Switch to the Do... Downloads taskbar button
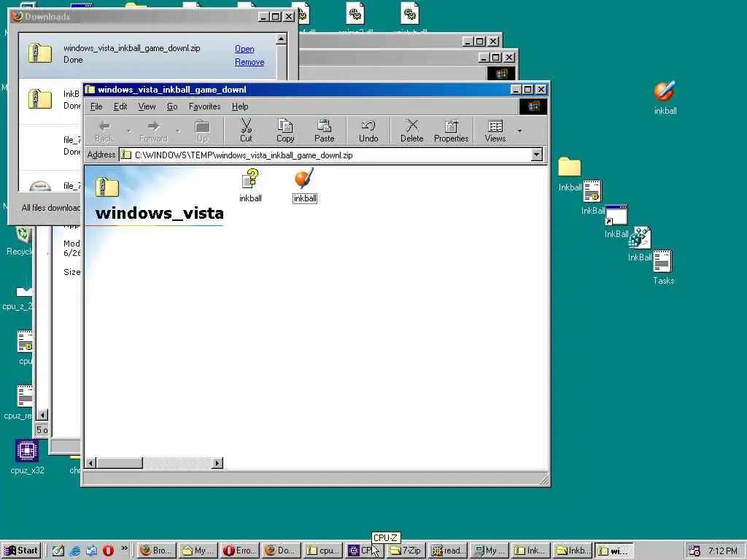747x560 pixels. click(x=282, y=551)
